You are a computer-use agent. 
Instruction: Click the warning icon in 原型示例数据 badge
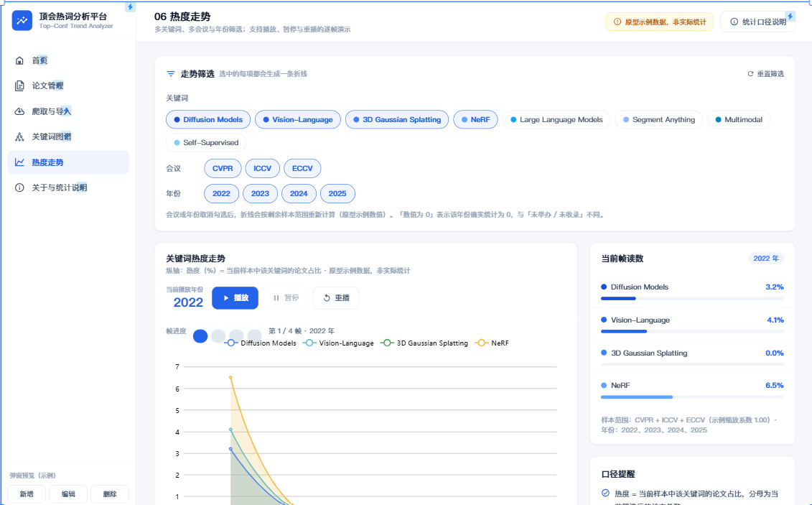617,22
